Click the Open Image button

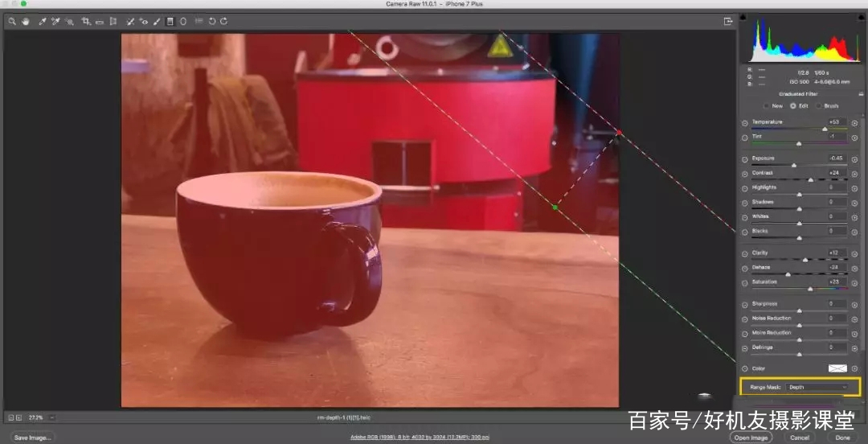[x=751, y=438]
